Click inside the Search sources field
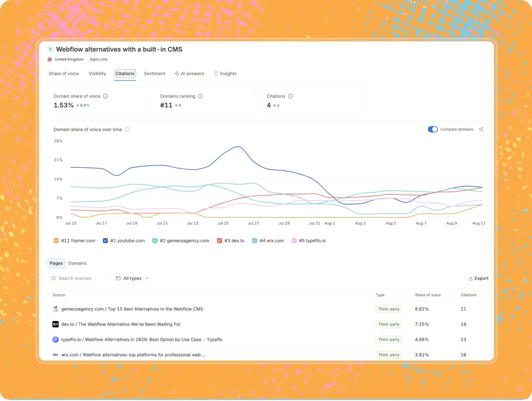Image resolution: width=532 pixels, height=401 pixels. 79,278
